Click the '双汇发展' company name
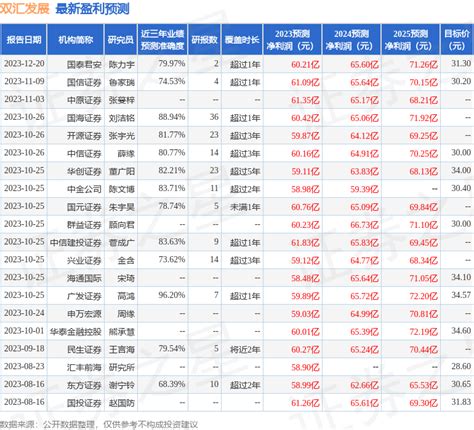This screenshot has height=430, width=474. click(25, 9)
